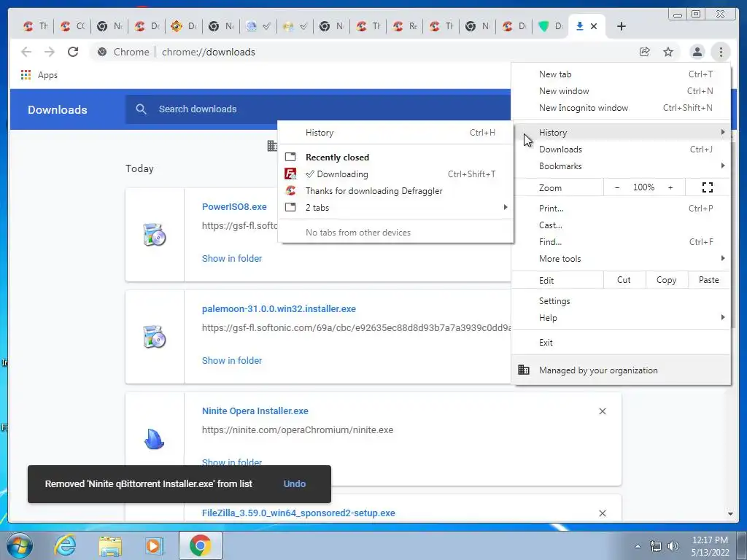The height and width of the screenshot is (560, 747).
Task: Click the Copy edit button
Action: [667, 280]
